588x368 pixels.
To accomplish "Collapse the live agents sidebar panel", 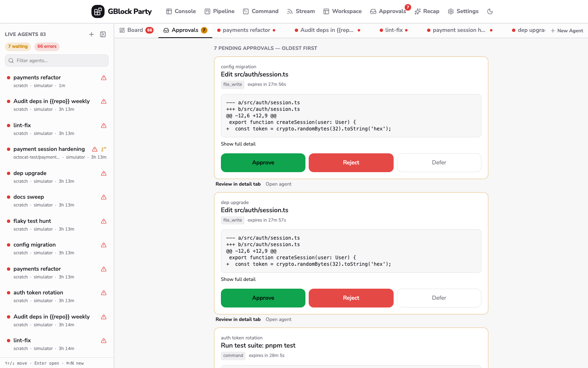I will (103, 34).
